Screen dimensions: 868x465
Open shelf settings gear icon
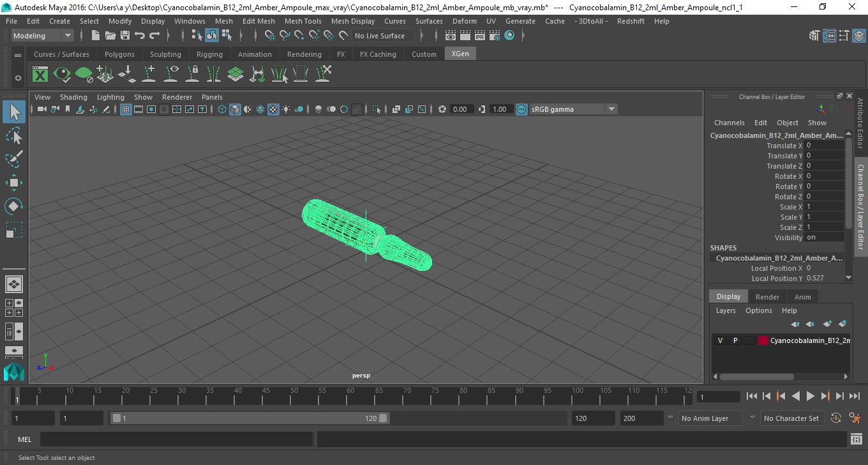tap(18, 78)
